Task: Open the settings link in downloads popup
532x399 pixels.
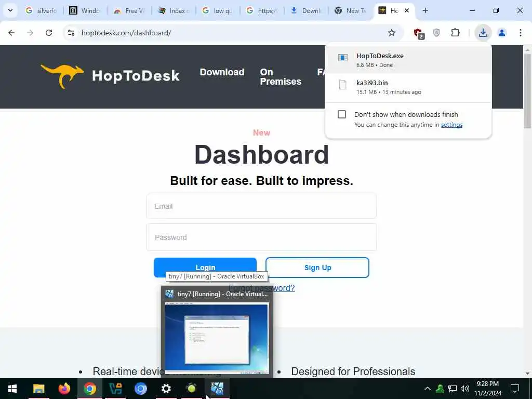Action: [451, 125]
